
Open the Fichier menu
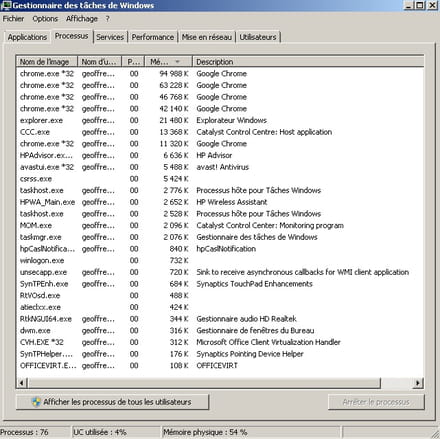(x=13, y=19)
